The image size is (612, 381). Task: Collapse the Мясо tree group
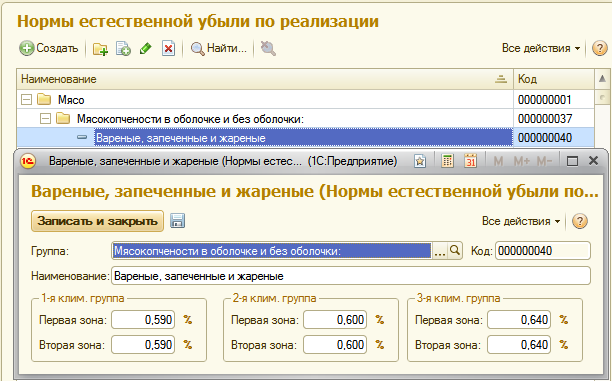pyautogui.click(x=26, y=100)
